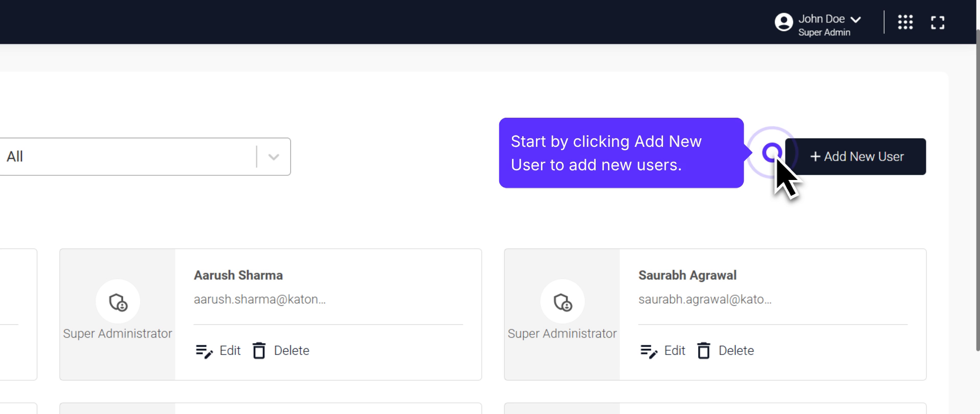
Task: Click the pulsing tour hotspot circle
Action: (771, 152)
